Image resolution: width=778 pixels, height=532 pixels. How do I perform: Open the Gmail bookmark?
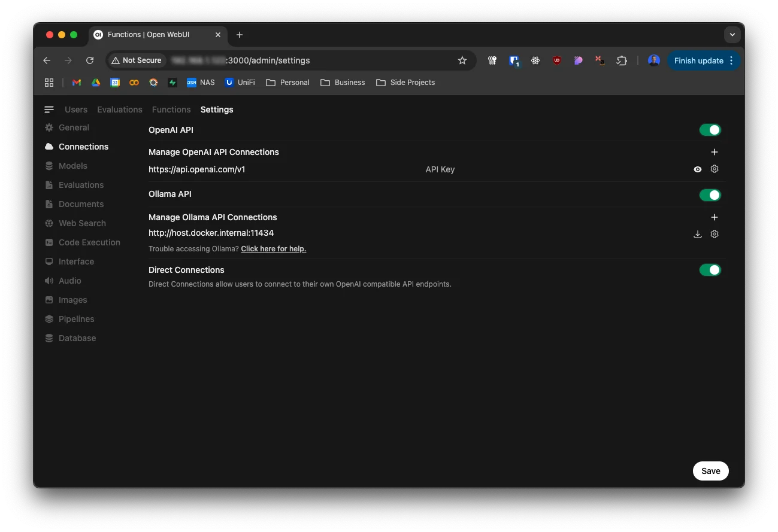77,83
